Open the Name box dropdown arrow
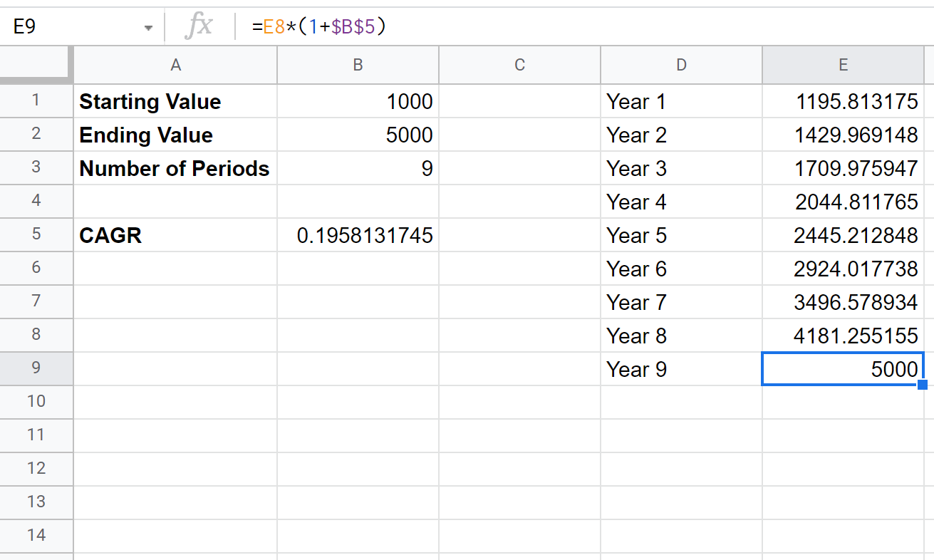This screenshot has width=934, height=560. click(x=148, y=28)
